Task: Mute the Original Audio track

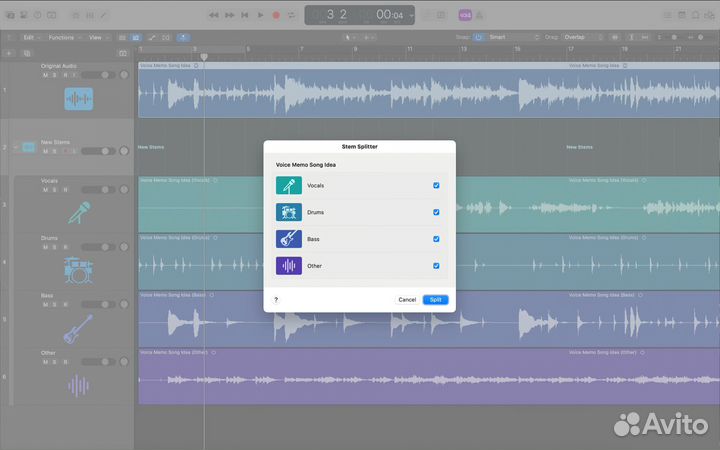Action: click(x=45, y=75)
